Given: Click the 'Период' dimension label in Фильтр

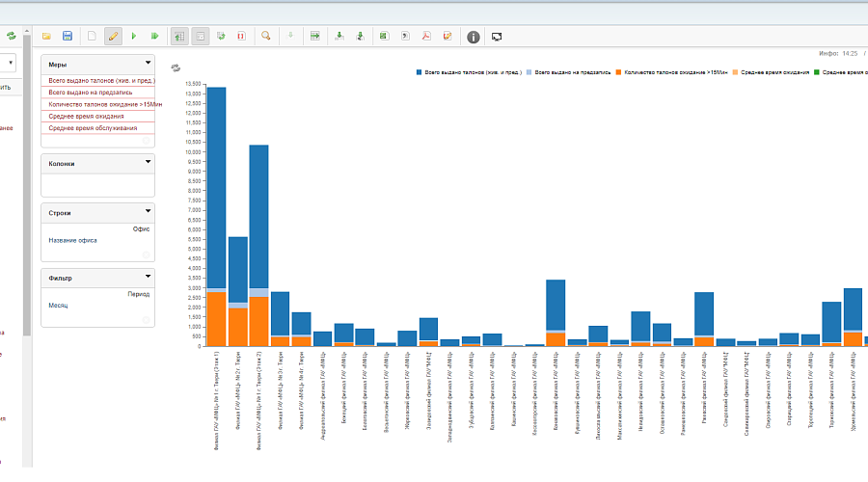Looking at the screenshot, I should (138, 294).
